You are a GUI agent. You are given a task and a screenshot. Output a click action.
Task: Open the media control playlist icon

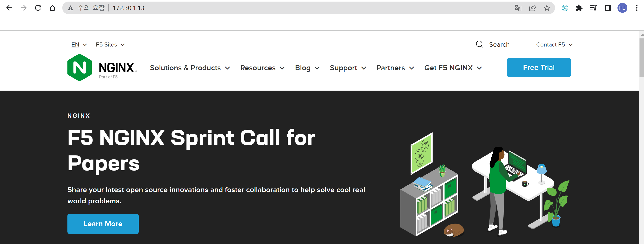point(593,8)
